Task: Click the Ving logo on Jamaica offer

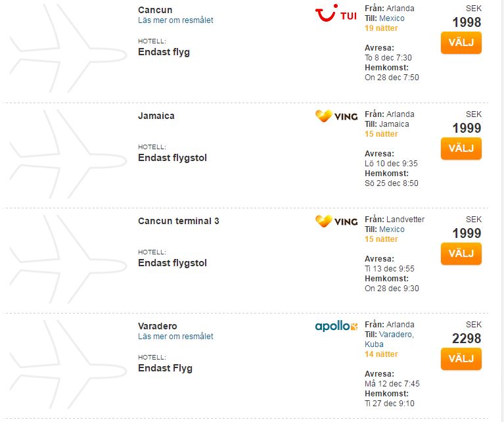Action: 336,116
